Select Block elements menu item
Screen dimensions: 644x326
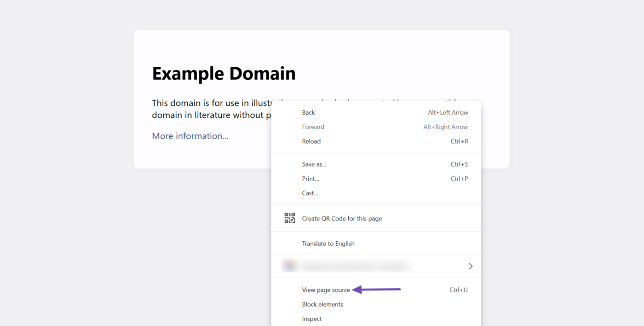click(x=322, y=304)
